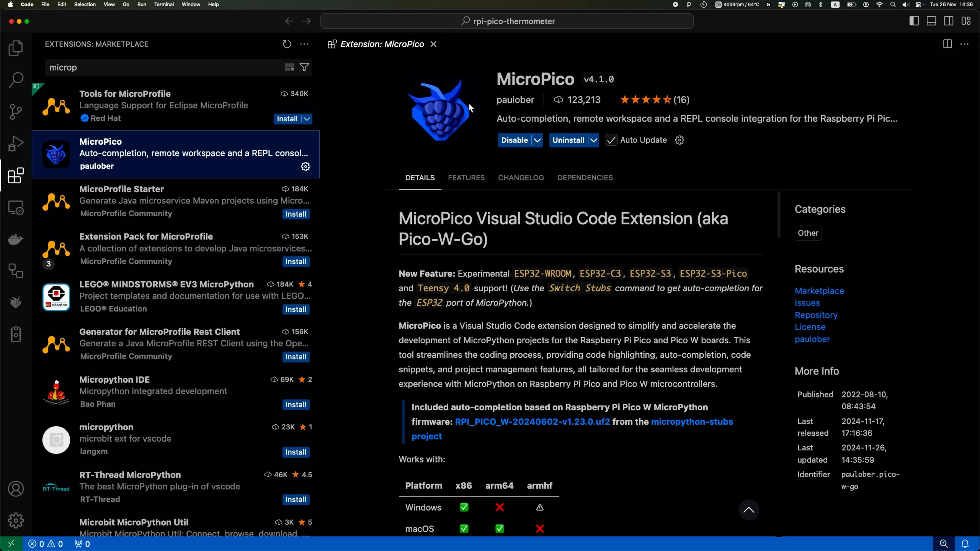980x551 pixels.
Task: Open the License resource link
Action: coord(810,327)
